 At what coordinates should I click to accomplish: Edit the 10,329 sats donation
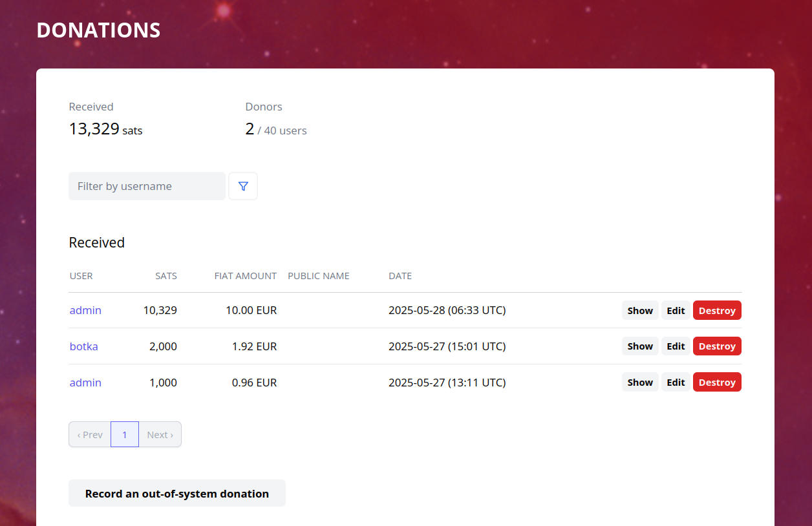coord(676,310)
